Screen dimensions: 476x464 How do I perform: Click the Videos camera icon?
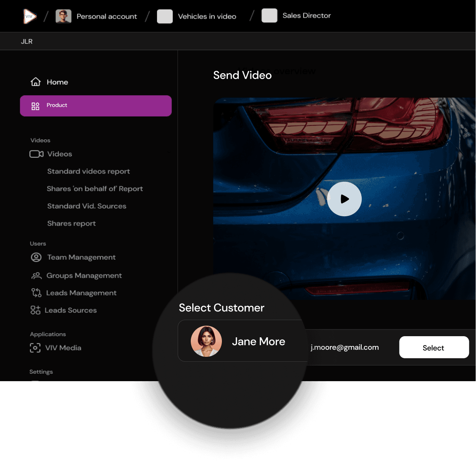[x=36, y=154]
